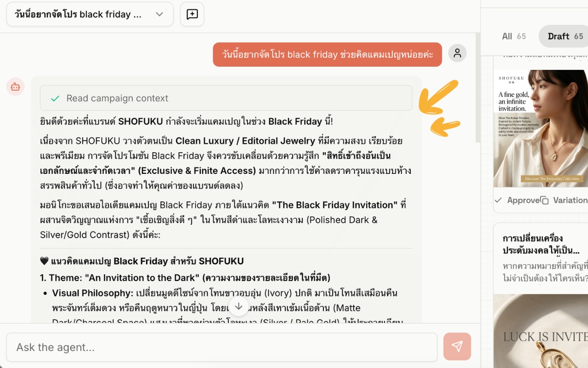This screenshot has width=588, height=368.
Task: Click the robot agent avatar icon
Action: click(x=15, y=86)
